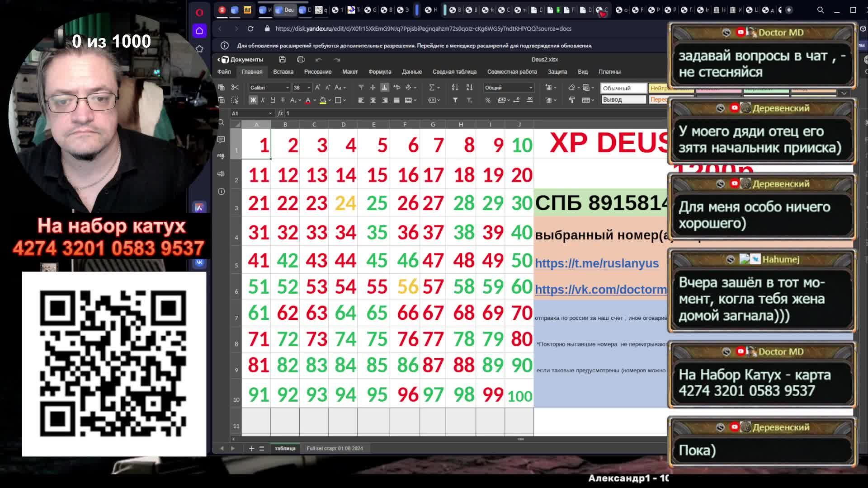Copy style with the format painter
Image resolution: width=868 pixels, height=488 pixels.
[x=572, y=100]
